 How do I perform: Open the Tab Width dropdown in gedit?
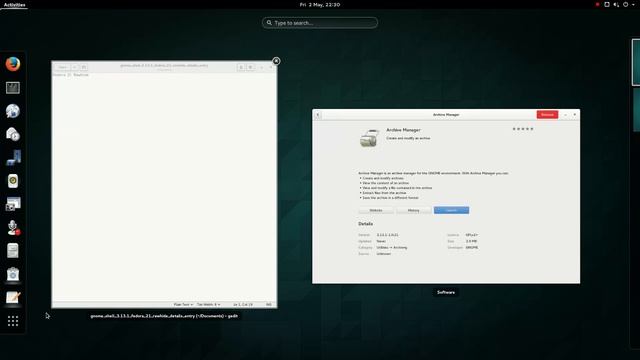coord(209,304)
